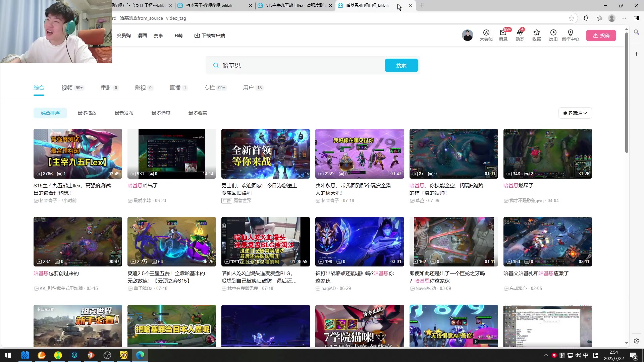
Task: Open the 历史 history clock icon
Action: (x=553, y=35)
